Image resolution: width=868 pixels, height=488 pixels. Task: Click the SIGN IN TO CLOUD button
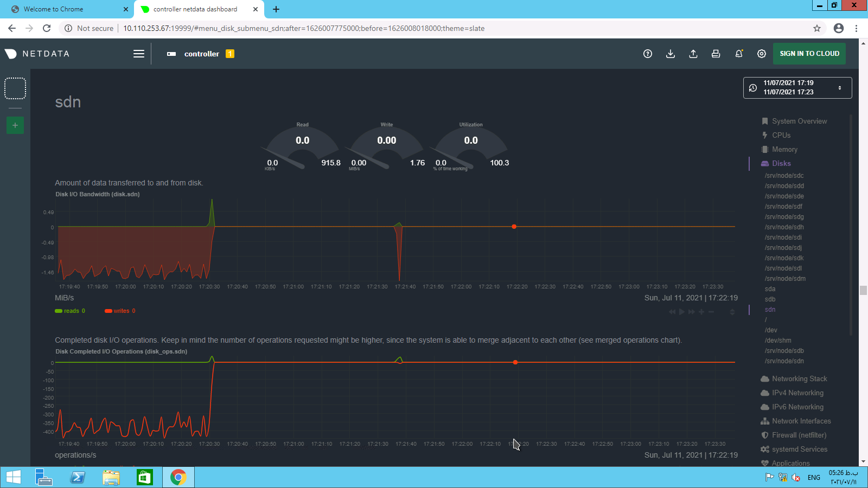tap(809, 54)
